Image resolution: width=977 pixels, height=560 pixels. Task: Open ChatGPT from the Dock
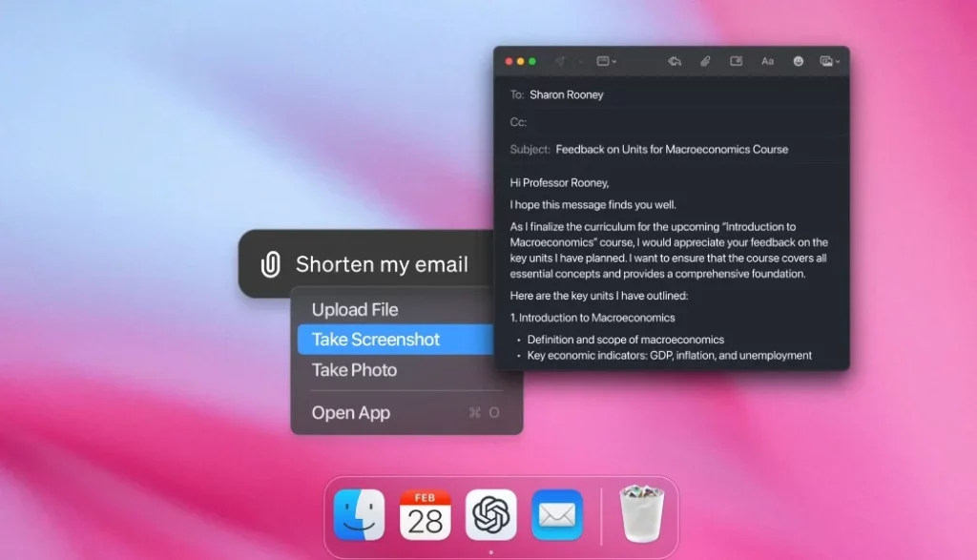[x=490, y=515]
